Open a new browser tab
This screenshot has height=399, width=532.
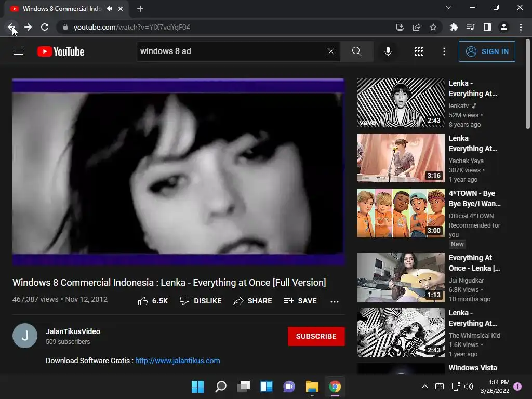pyautogui.click(x=140, y=9)
